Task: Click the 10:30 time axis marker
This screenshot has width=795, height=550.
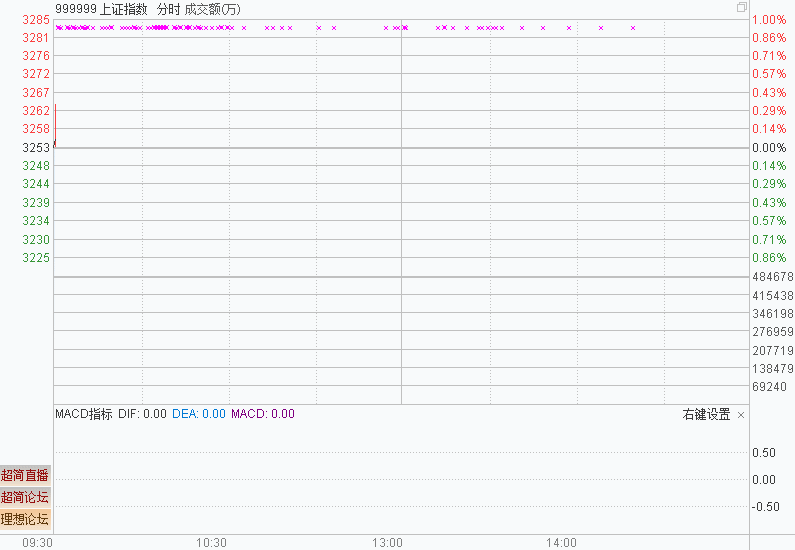Action: pyautogui.click(x=211, y=542)
